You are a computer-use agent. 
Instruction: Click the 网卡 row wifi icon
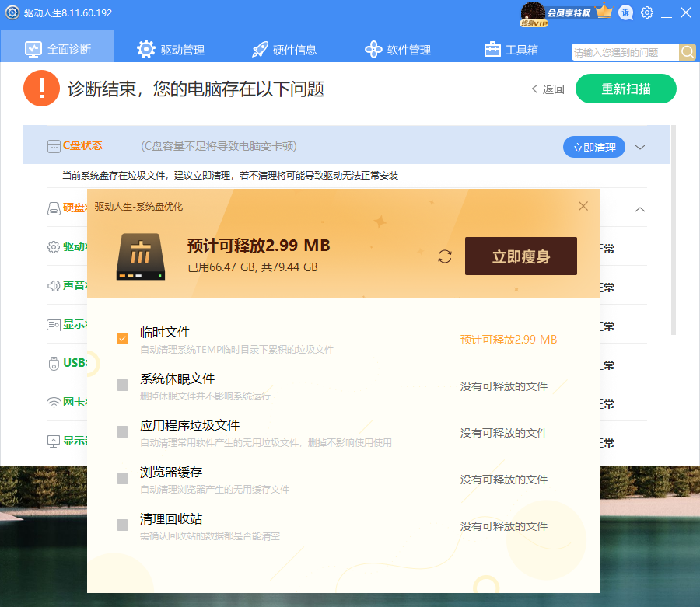[x=54, y=403]
